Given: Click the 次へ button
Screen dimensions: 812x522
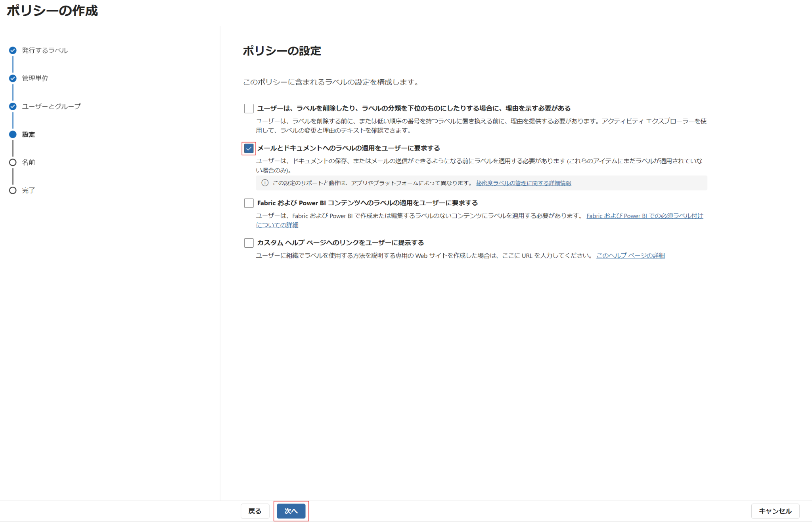Looking at the screenshot, I should [291, 511].
